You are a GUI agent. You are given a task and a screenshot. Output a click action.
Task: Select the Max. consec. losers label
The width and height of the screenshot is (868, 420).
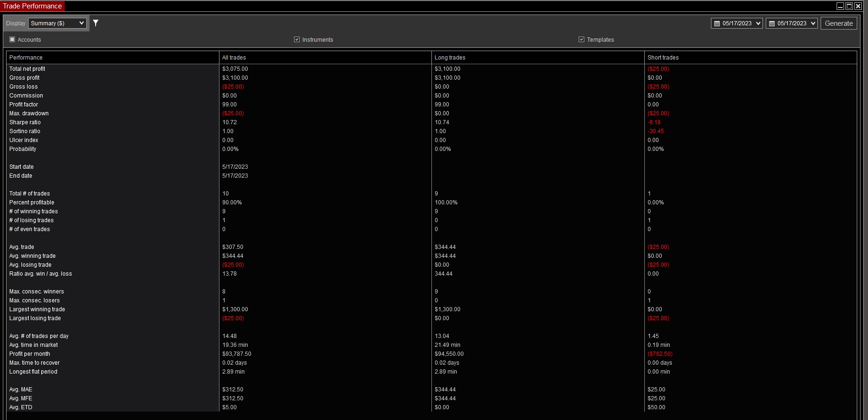point(35,300)
